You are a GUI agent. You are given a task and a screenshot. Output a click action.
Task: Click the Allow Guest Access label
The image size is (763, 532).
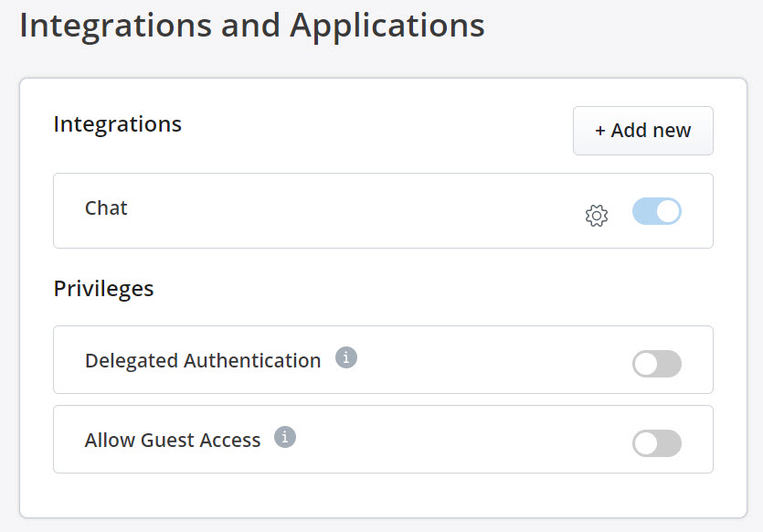(170, 439)
